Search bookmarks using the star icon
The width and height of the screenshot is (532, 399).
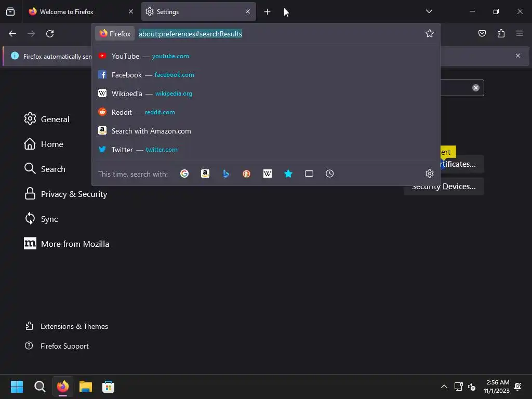click(x=288, y=174)
